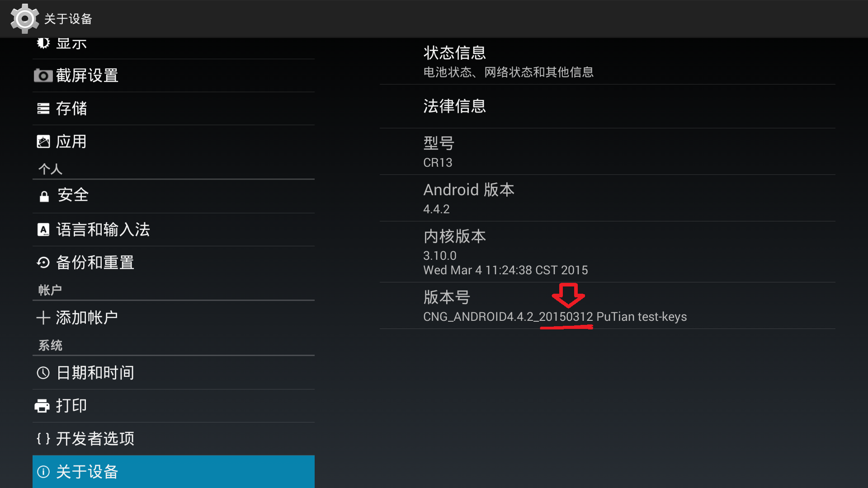Screen dimensions: 868x488
Task: Click the settings gear icon in header
Action: click(24, 19)
